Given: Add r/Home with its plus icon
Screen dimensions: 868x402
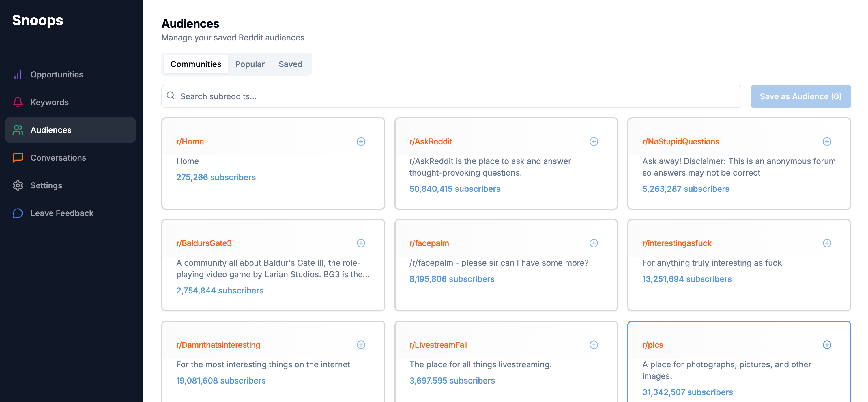Looking at the screenshot, I should 361,142.
